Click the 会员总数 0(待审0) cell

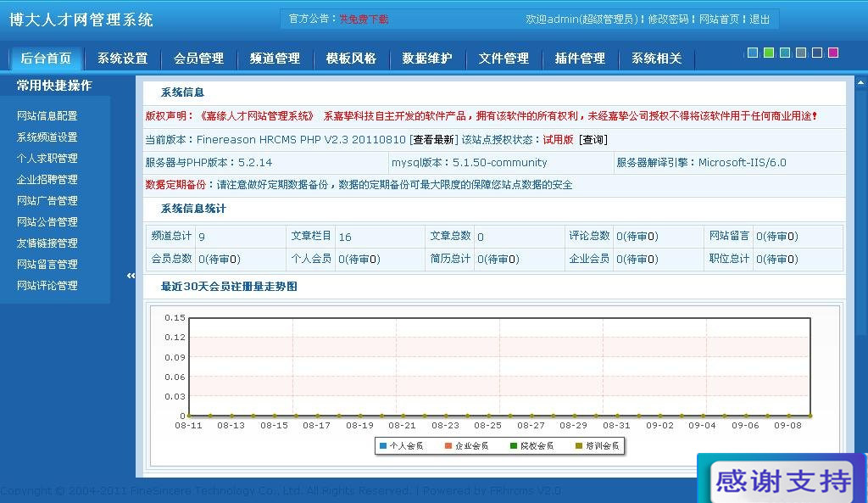[x=220, y=259]
